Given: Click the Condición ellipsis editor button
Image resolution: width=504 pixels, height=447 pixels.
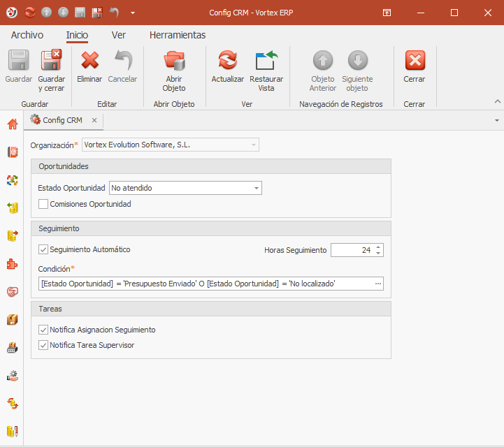Looking at the screenshot, I should pyautogui.click(x=378, y=284).
